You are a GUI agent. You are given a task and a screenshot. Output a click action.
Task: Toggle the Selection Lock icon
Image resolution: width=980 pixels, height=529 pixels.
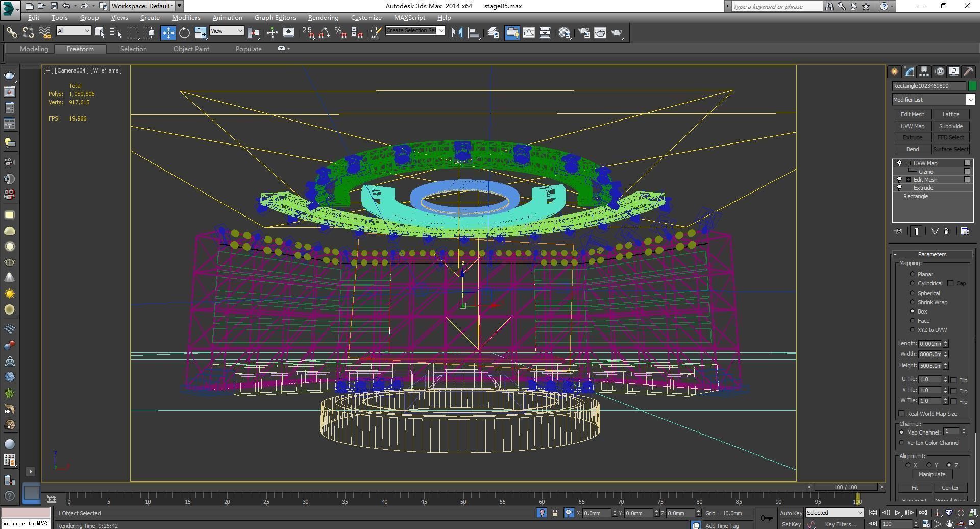point(555,513)
